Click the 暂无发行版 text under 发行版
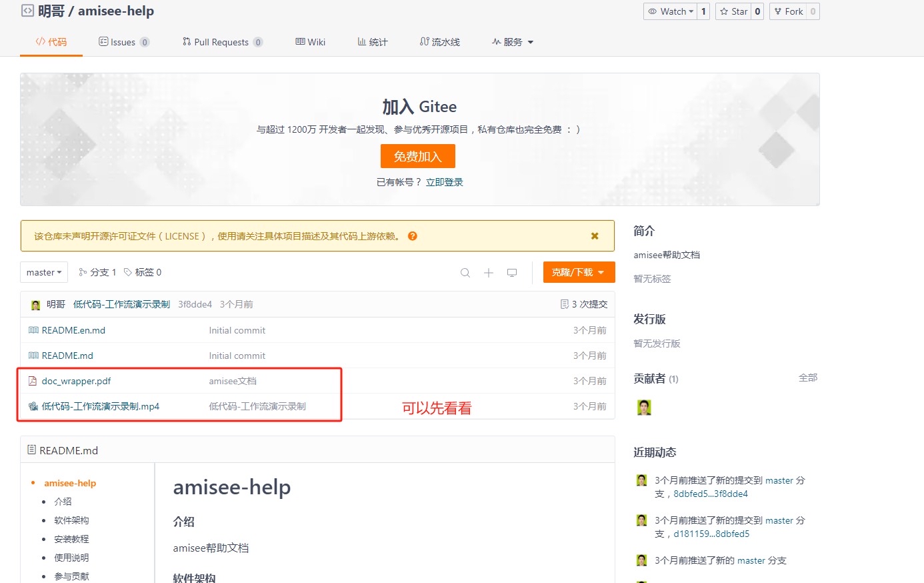The image size is (924, 583). pos(657,344)
